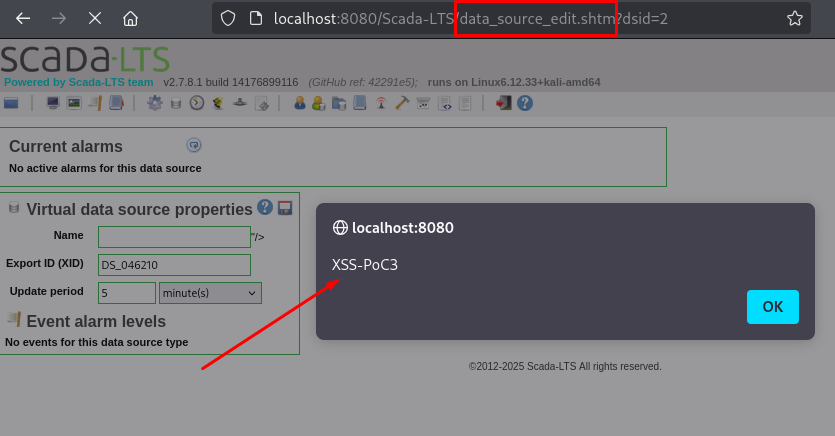Open Data sources database toolbar icon
Screen dimensions: 835x436
tap(176, 103)
